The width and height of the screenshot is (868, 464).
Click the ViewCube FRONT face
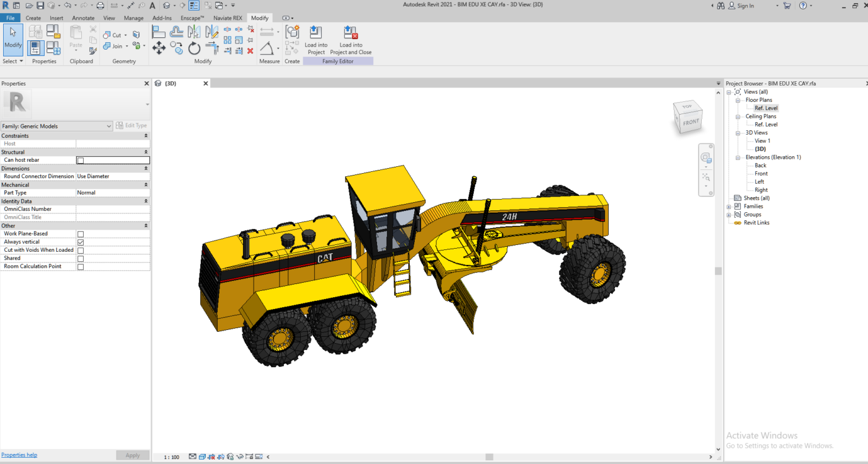coord(691,122)
